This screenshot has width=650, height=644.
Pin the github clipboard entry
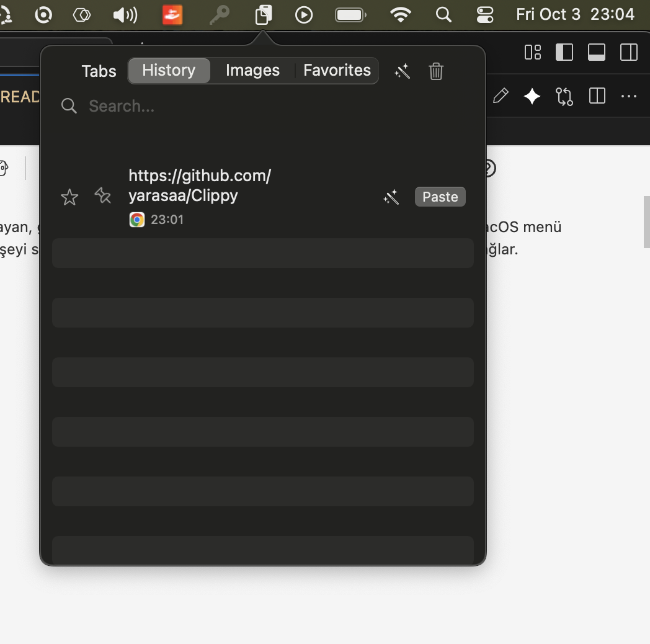click(103, 195)
